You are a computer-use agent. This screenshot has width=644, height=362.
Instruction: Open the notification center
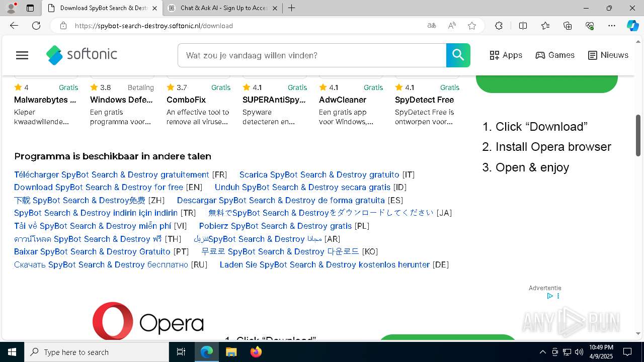pyautogui.click(x=627, y=352)
